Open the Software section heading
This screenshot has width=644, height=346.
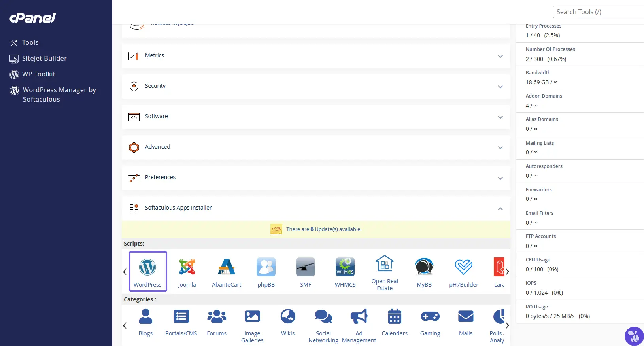click(x=156, y=116)
